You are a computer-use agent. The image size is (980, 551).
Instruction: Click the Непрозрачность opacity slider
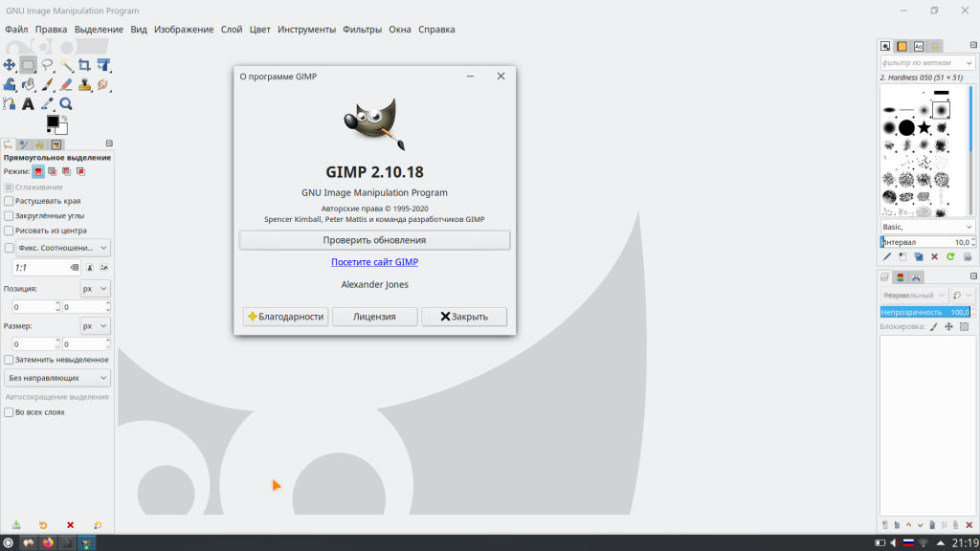[925, 312]
